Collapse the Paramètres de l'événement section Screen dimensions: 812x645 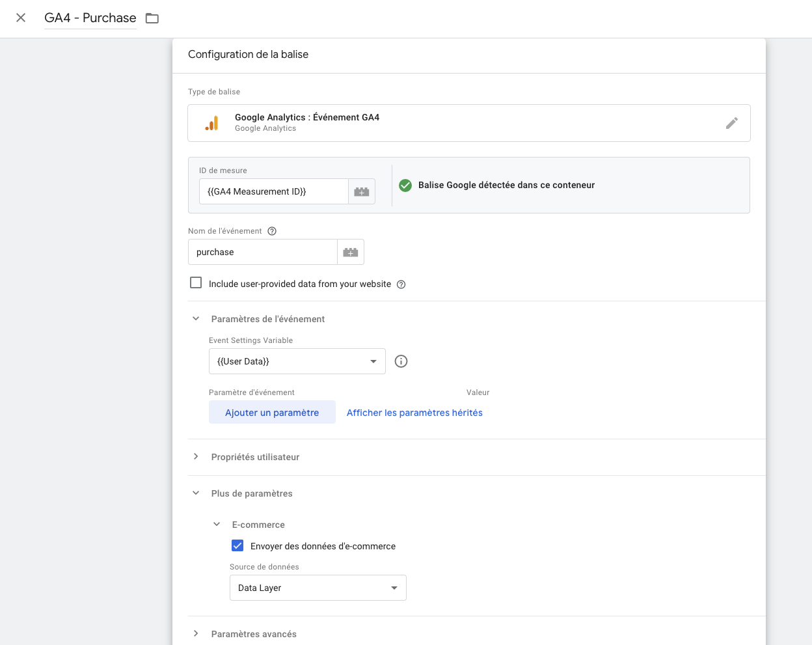pos(196,319)
